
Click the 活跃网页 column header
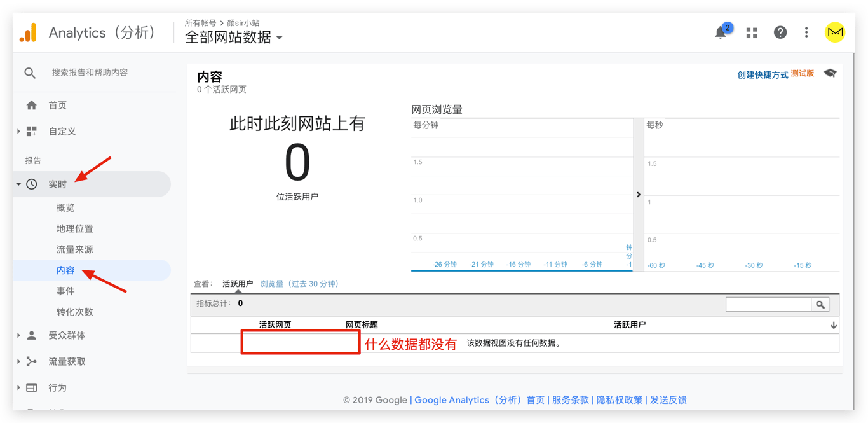(275, 325)
